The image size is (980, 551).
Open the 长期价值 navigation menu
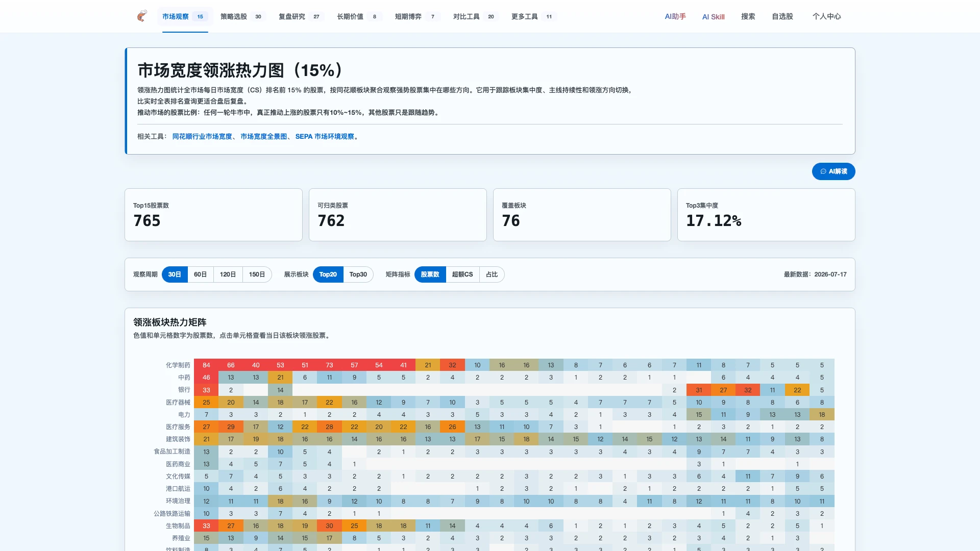pyautogui.click(x=359, y=16)
